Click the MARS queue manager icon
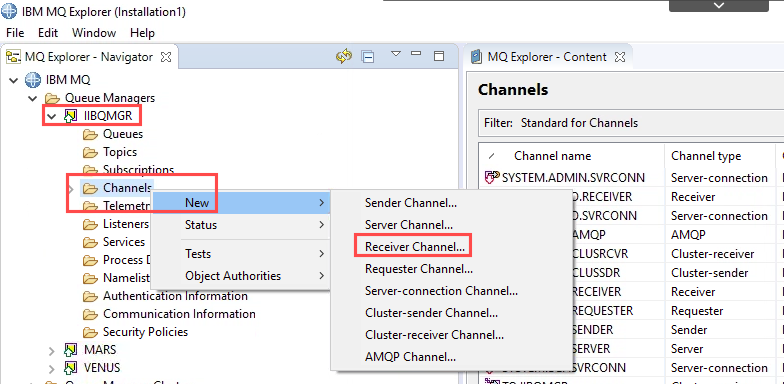This screenshot has height=384, width=784. (70, 350)
